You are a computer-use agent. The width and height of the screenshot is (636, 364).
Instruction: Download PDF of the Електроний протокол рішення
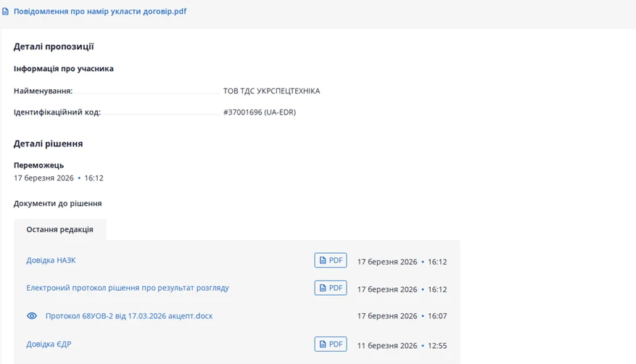[331, 288]
